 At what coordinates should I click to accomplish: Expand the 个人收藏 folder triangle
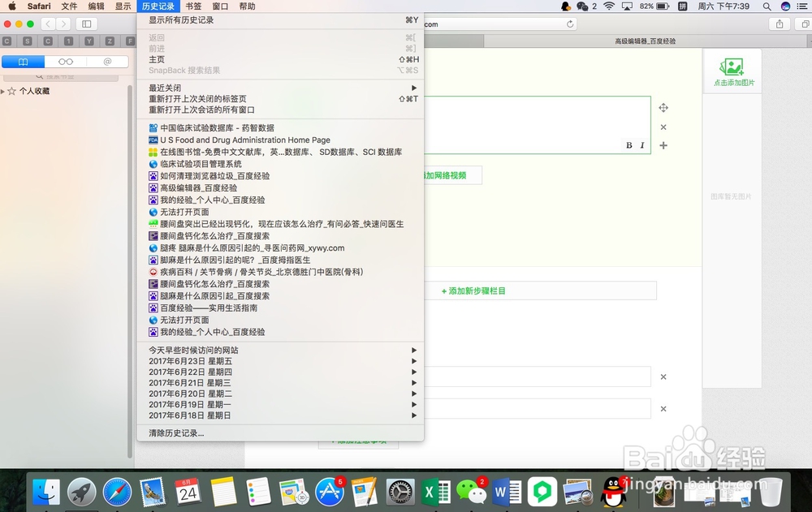pyautogui.click(x=3, y=91)
